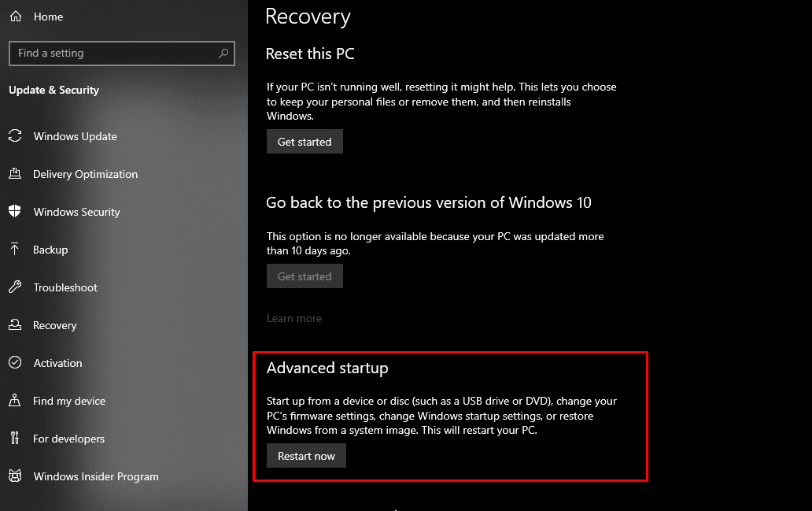Click the Windows Insider Program icon
Screen dimensions: 812x511
[x=15, y=476]
